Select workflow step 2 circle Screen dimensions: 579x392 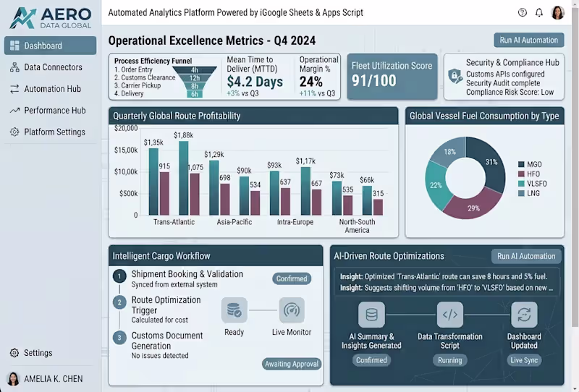[x=119, y=302]
